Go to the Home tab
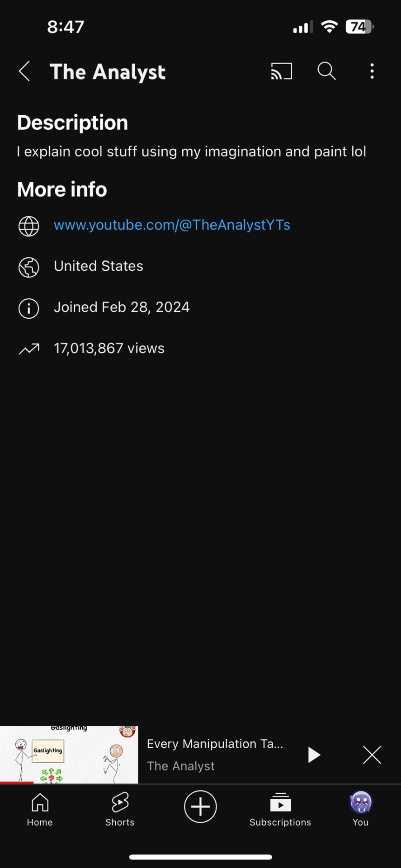This screenshot has height=868, width=401. (40, 810)
